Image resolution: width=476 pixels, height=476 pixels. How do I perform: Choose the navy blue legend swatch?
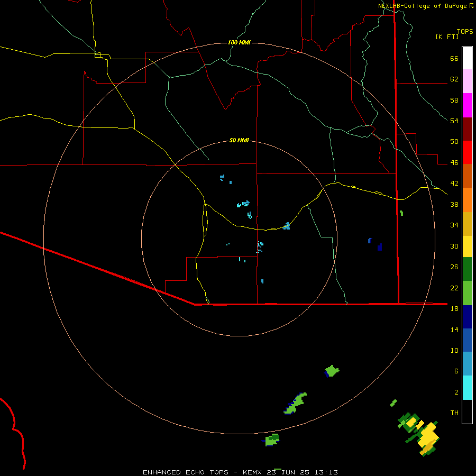point(467,317)
